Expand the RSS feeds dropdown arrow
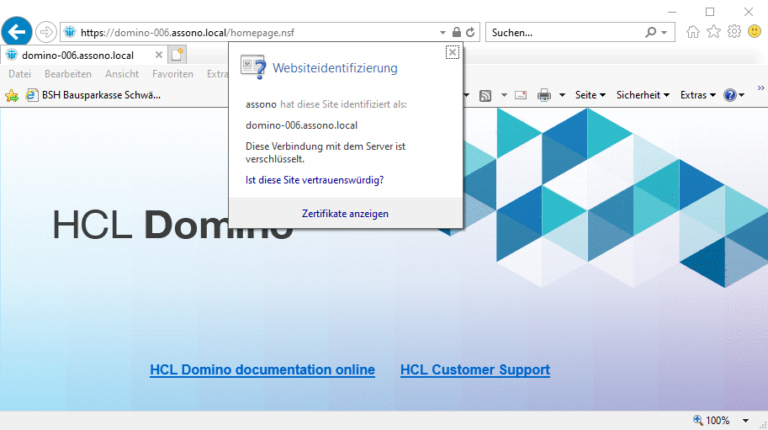Screen dimensions: 768x430 pyautogui.click(x=504, y=95)
